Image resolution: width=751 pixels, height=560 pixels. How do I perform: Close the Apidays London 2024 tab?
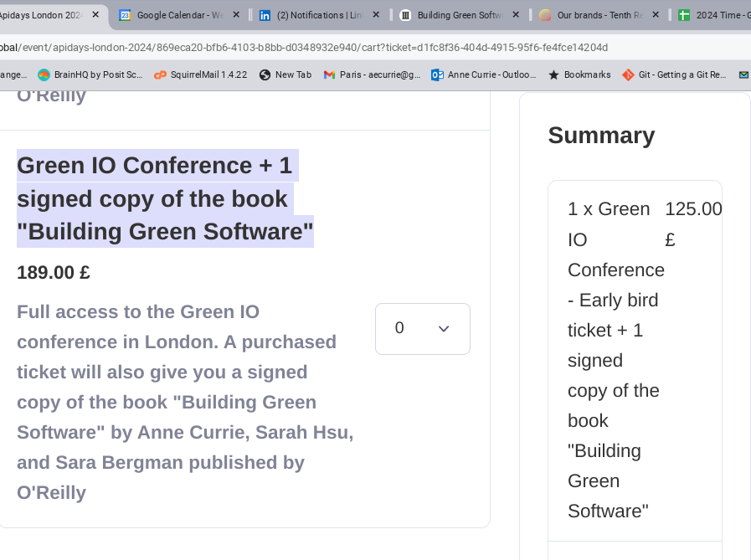95,15
